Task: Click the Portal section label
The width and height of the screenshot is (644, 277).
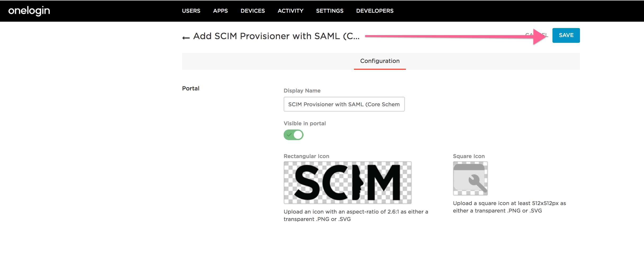Action: tap(191, 89)
